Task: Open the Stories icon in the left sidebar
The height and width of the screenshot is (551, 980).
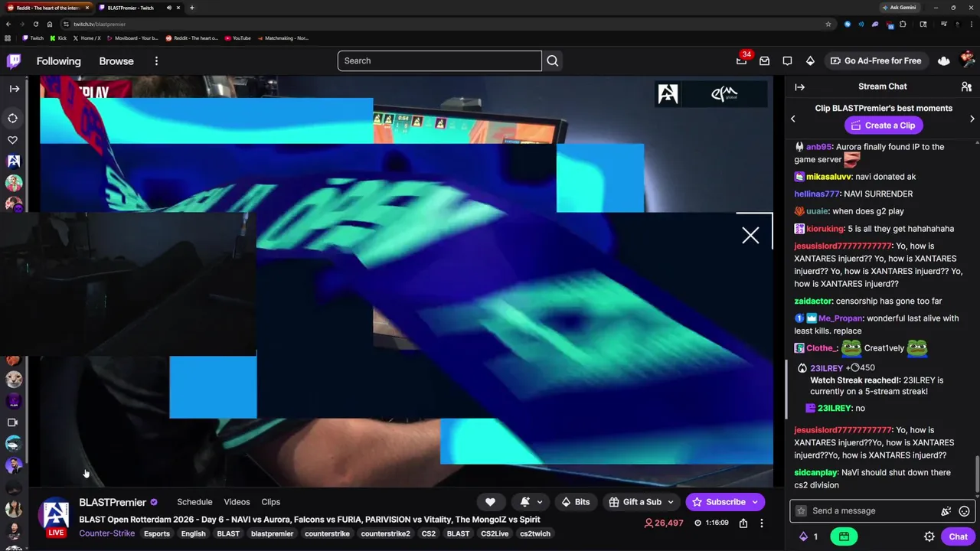Action: click(x=13, y=119)
